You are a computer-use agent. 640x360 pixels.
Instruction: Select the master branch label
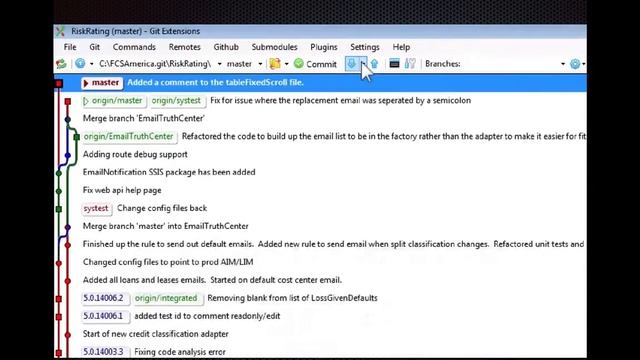(102, 83)
